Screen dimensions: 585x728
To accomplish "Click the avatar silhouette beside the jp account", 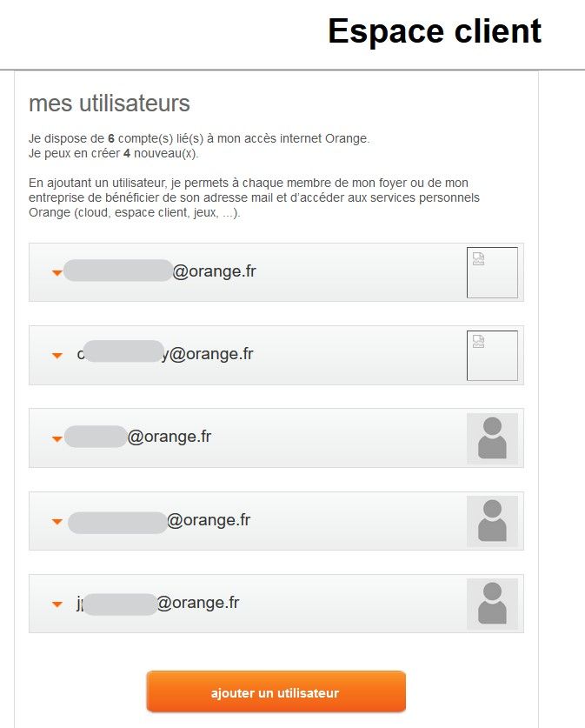I will point(492,604).
